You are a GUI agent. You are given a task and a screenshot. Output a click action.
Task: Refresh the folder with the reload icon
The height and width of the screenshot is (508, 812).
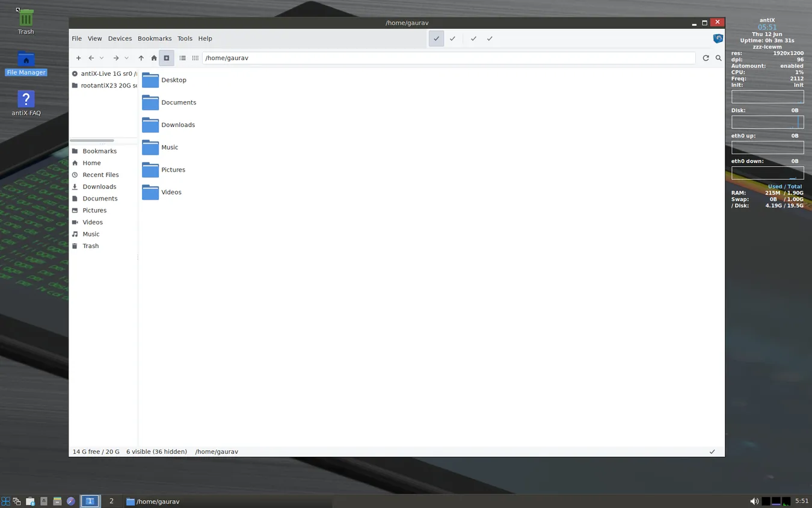pos(706,58)
